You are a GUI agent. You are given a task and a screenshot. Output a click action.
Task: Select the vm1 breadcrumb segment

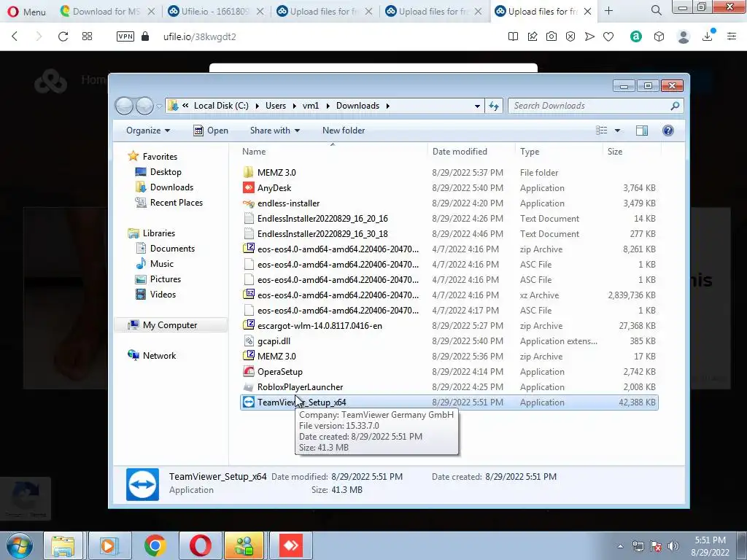coord(311,106)
